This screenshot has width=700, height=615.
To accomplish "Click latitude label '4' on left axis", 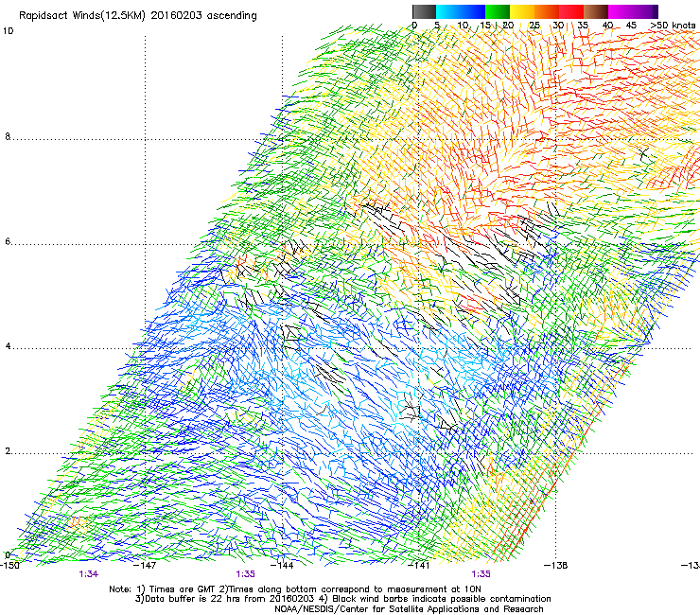I will (x=8, y=346).
